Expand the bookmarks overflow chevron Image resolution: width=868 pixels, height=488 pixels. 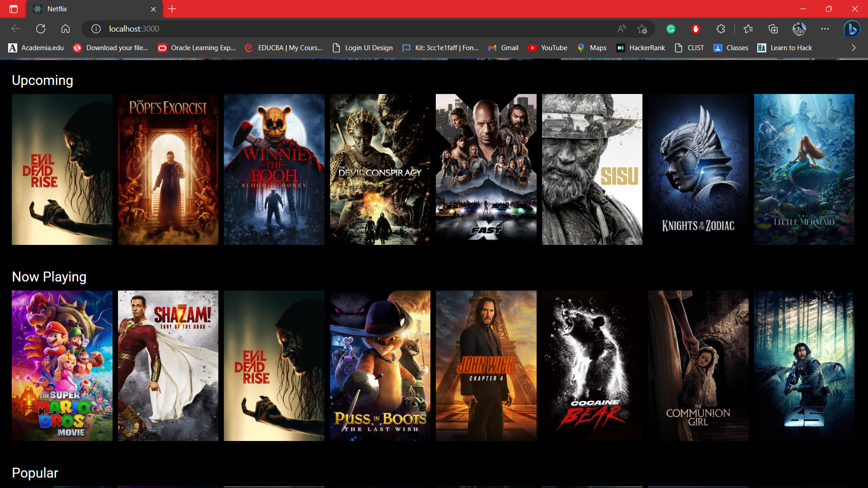click(854, 47)
